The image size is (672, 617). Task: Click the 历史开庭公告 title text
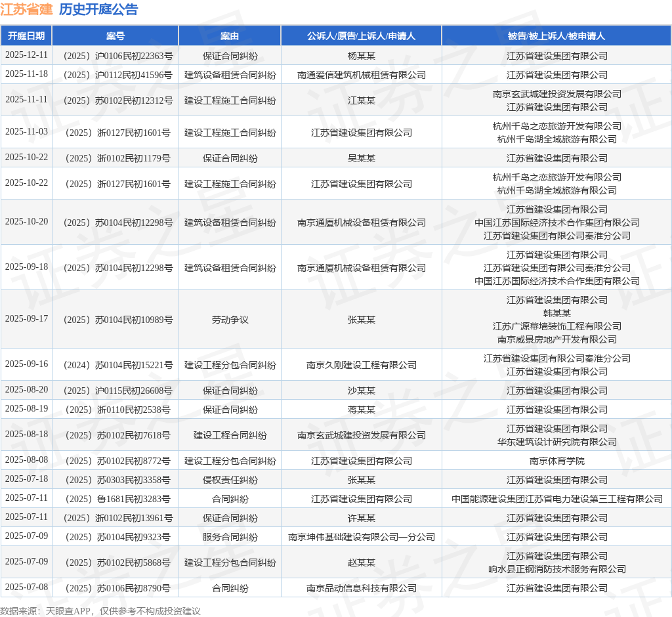98,9
